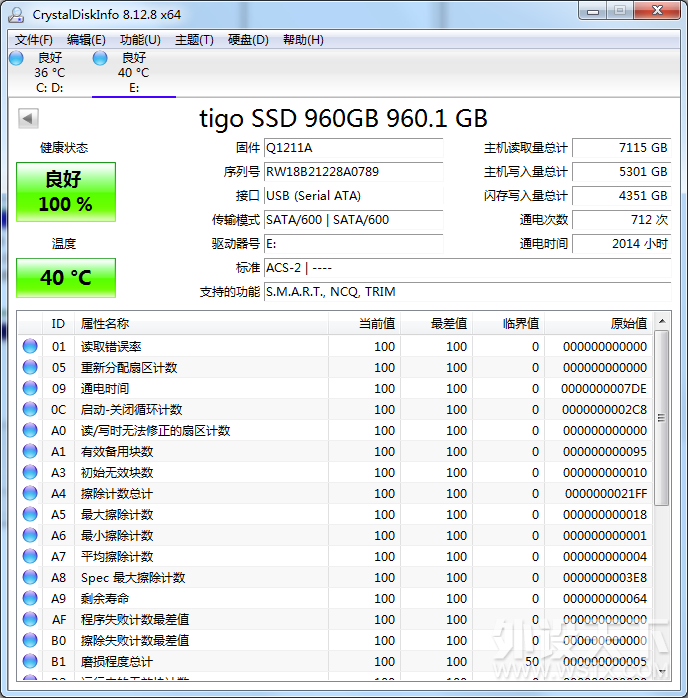Screen dimensions: 688x698
Task: Switch to the C: D: disk tab
Action: [49, 73]
